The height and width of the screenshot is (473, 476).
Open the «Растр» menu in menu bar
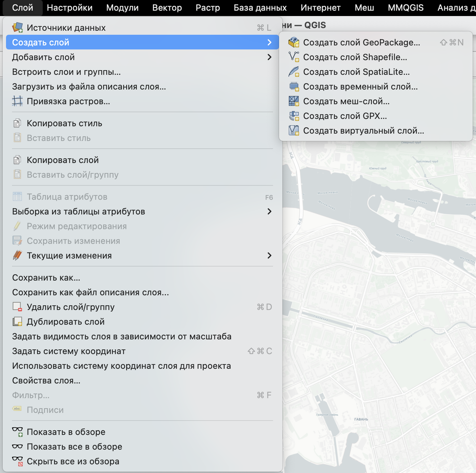pos(208,8)
